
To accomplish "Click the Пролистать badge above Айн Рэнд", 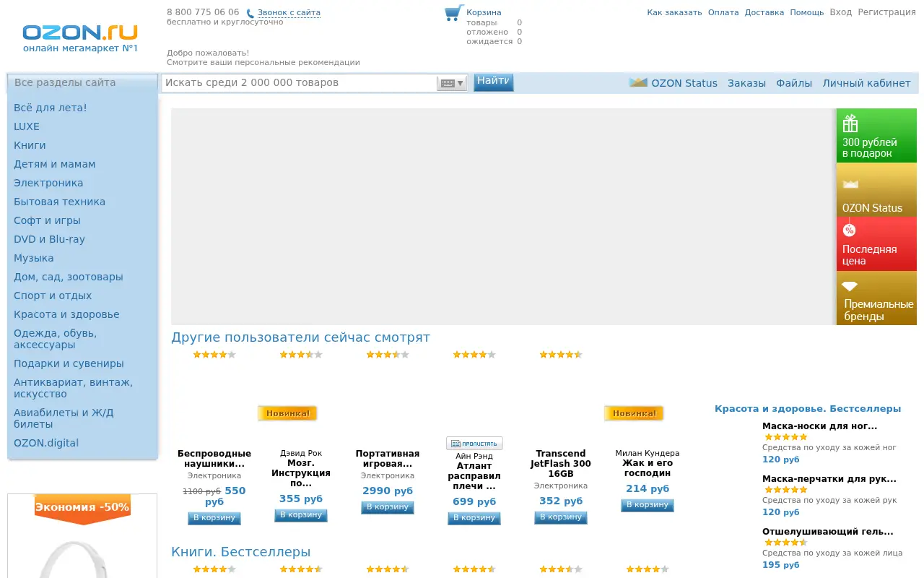I will pos(474,444).
